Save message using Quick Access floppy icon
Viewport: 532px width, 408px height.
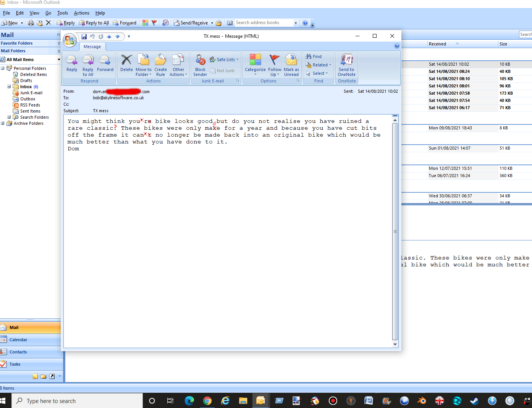tap(84, 37)
